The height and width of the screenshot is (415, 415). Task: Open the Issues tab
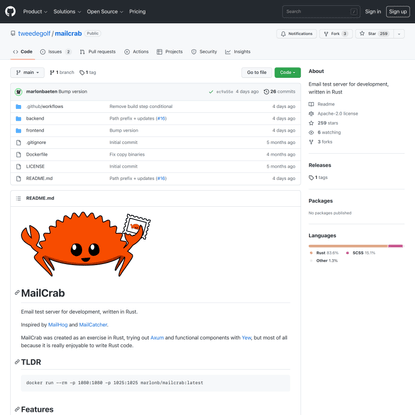click(x=56, y=52)
